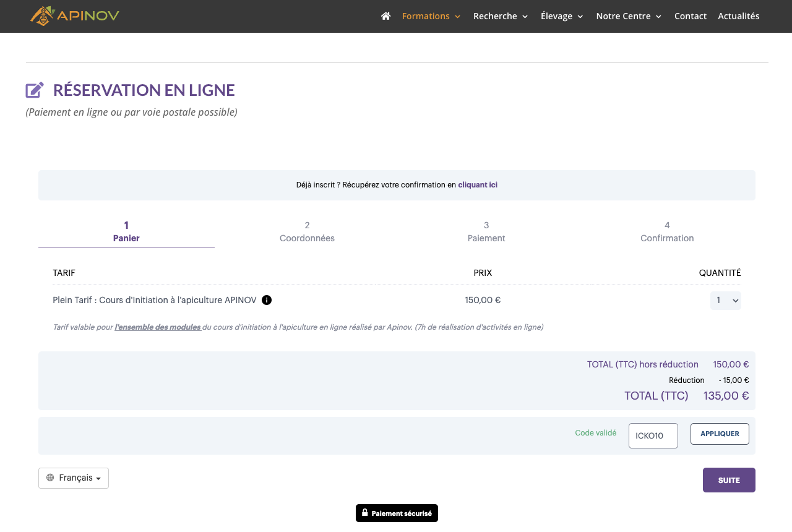The image size is (792, 532).
Task: Open the Actualités page
Action: pyautogui.click(x=739, y=16)
